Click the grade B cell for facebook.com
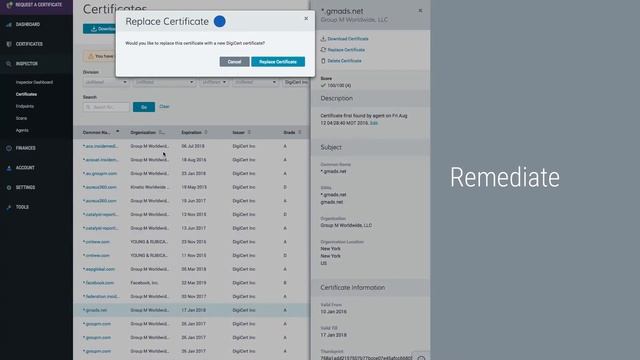Image resolution: width=640 pixels, height=360 pixels. [285, 282]
